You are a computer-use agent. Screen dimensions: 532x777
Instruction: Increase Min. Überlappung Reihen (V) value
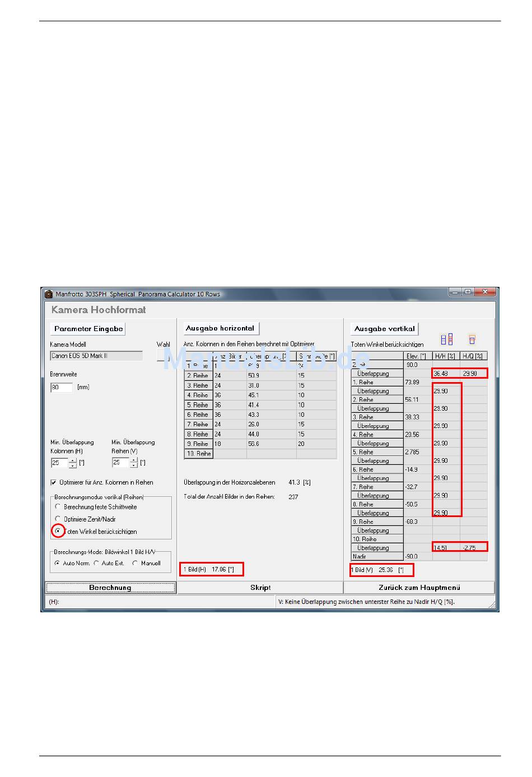[x=133, y=460]
